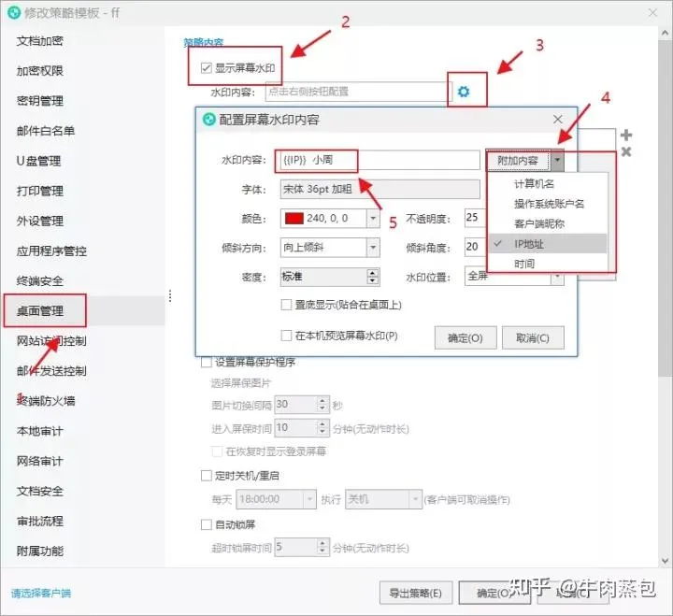673x616 pixels.
Task: Enable 设置屏幕保护程序 checkbox
Action: pyautogui.click(x=207, y=363)
